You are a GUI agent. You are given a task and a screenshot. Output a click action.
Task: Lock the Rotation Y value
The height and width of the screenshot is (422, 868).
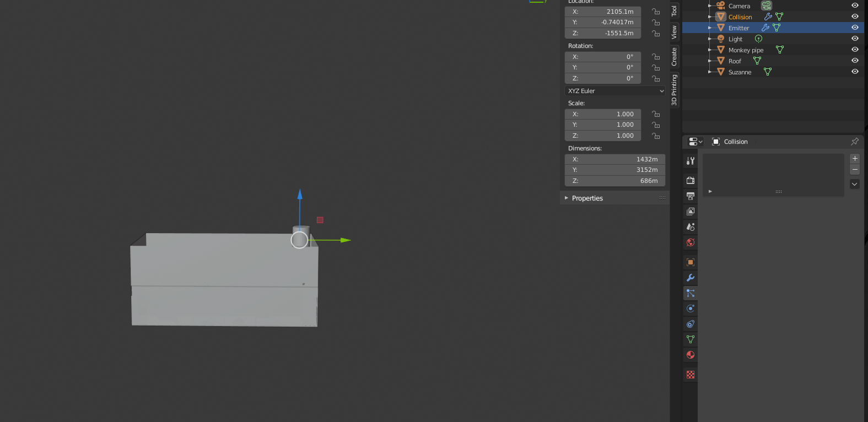click(656, 67)
